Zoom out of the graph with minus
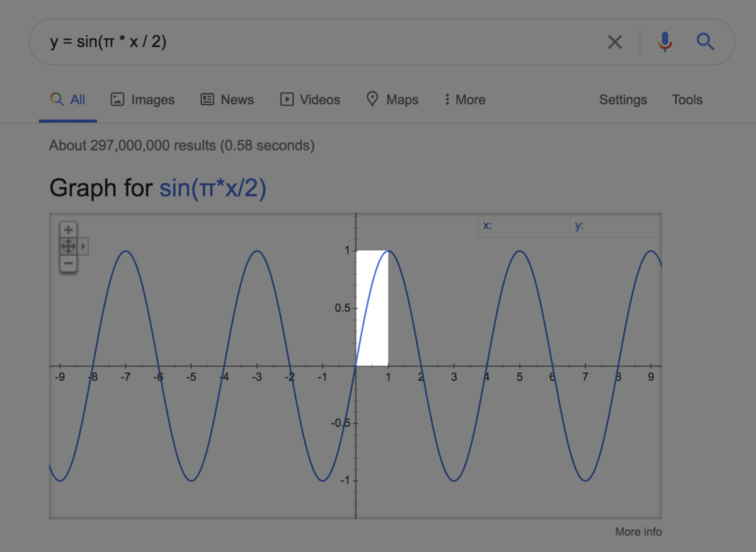756x552 pixels. point(68,263)
